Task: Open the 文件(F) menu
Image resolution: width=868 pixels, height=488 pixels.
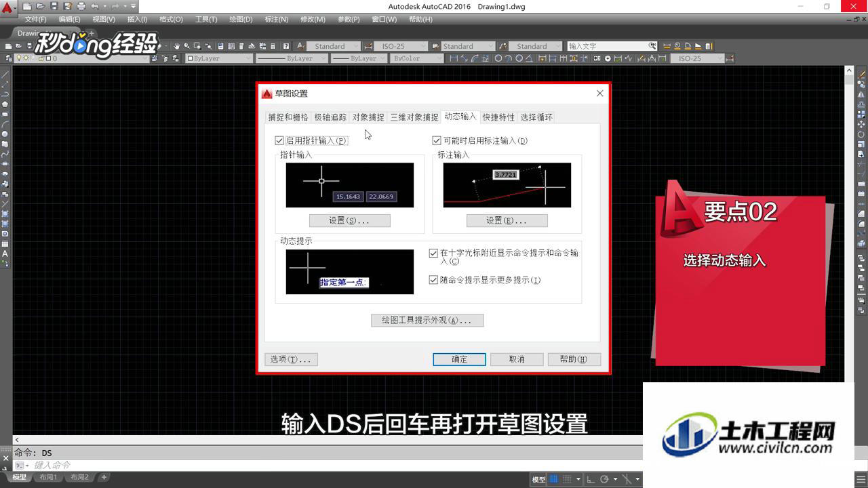Action: [x=35, y=20]
